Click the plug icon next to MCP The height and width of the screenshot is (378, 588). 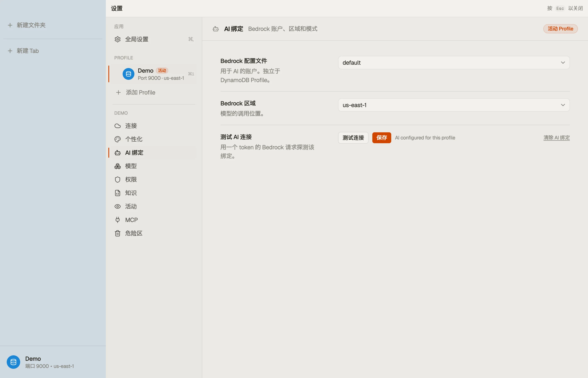(118, 220)
